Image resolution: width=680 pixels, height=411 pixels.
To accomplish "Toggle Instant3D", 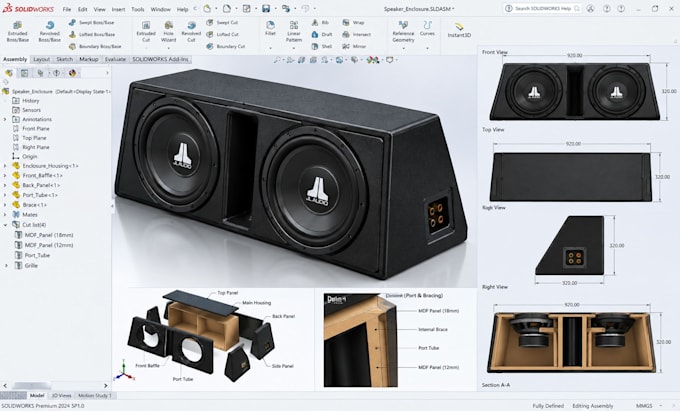I will (x=459, y=30).
